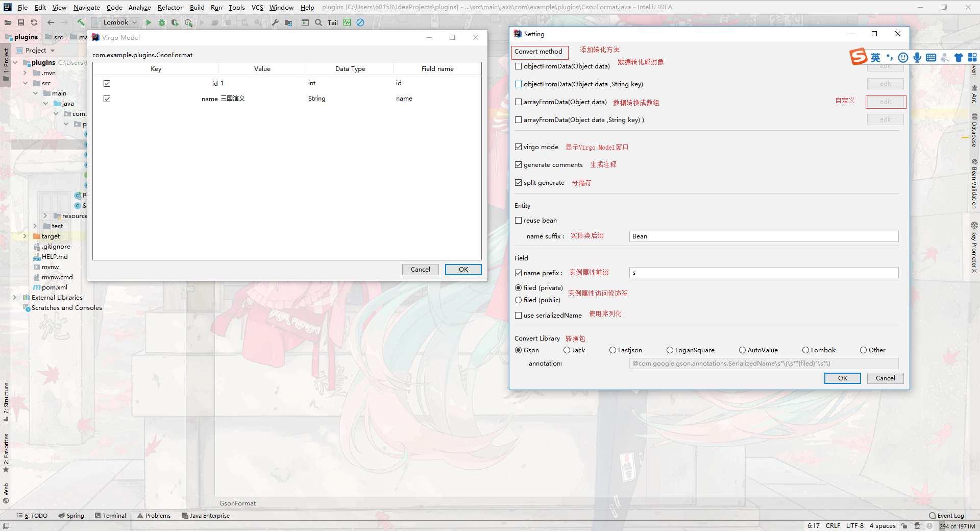Click the Save All toolbar icon
Screen dimensions: 980x531
[21, 22]
